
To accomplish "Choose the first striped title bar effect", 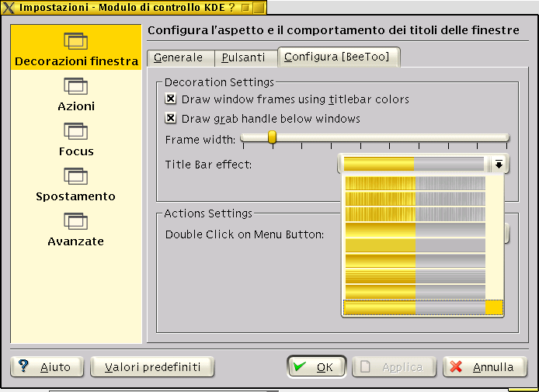I will click(416, 183).
